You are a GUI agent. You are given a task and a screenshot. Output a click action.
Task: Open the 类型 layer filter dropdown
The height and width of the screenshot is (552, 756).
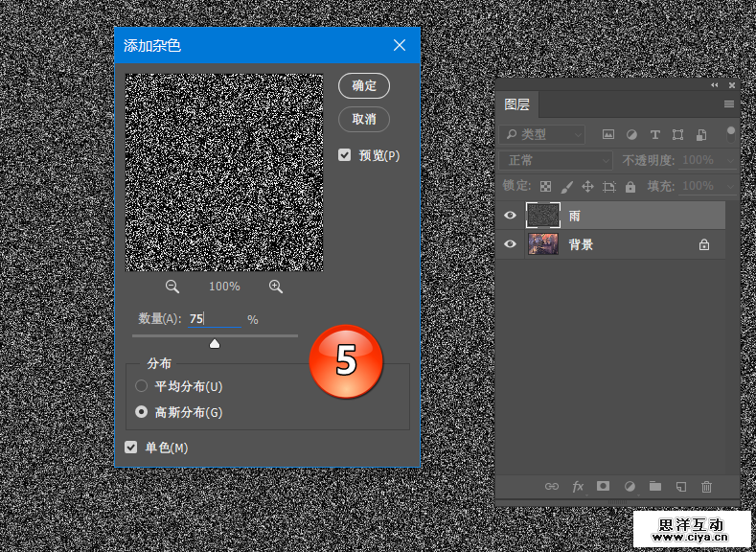coord(542,135)
